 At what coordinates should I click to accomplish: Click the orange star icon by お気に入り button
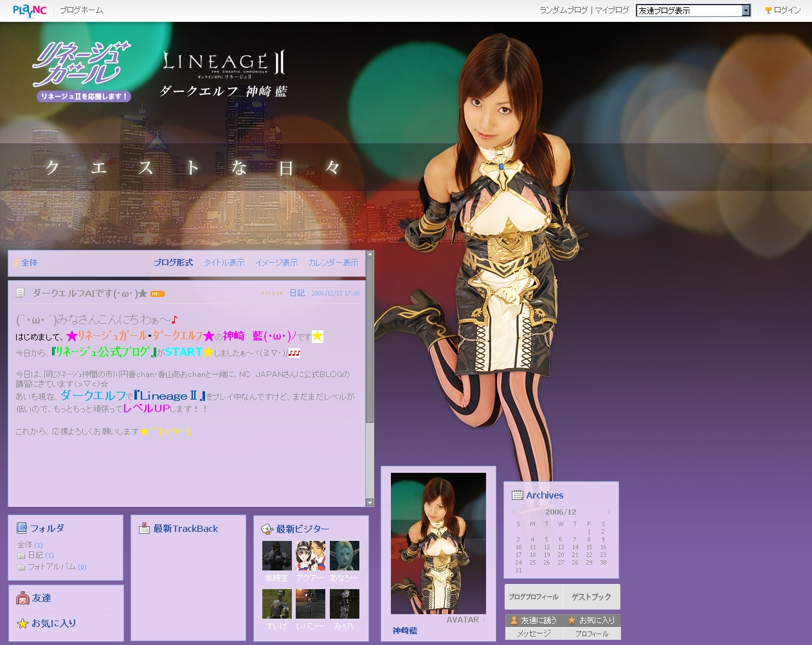572,621
